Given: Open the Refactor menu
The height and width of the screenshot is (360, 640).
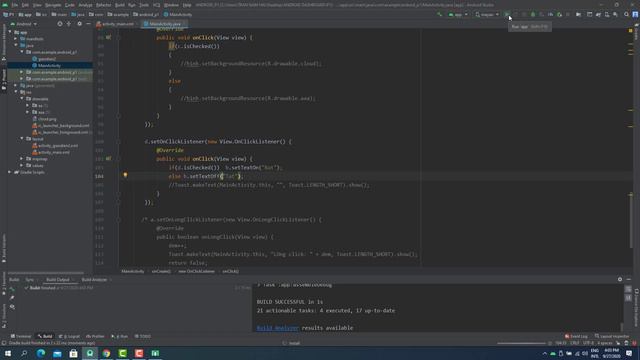Looking at the screenshot, I should (x=104, y=5).
